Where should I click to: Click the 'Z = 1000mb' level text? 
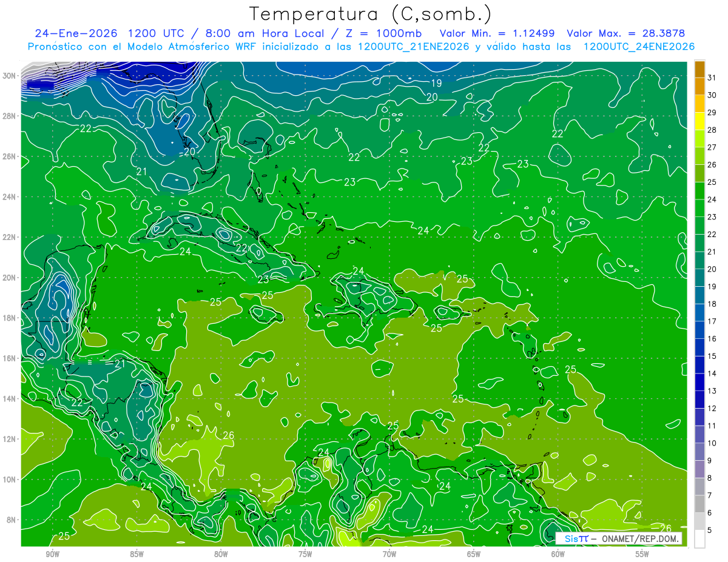pyautogui.click(x=383, y=33)
